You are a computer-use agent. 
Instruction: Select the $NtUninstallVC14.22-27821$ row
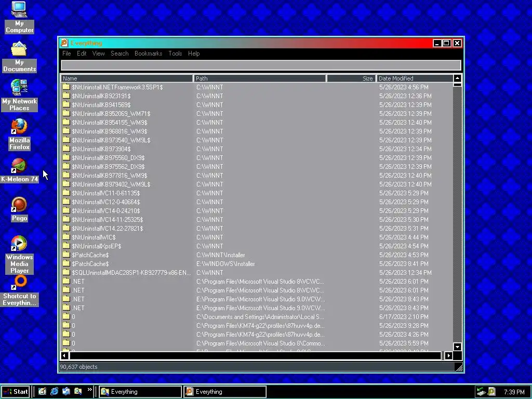click(x=257, y=228)
